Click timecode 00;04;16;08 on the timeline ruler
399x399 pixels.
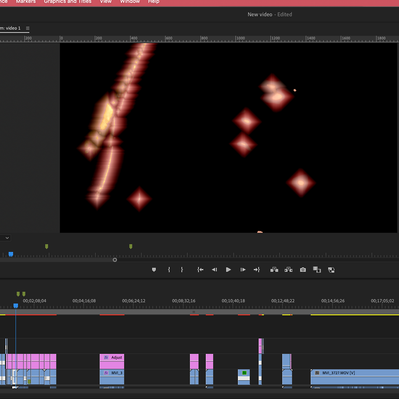click(x=84, y=301)
